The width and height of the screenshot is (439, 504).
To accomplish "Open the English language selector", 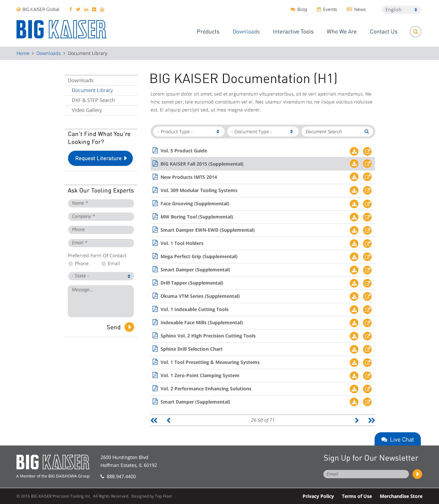I will coord(401,10).
